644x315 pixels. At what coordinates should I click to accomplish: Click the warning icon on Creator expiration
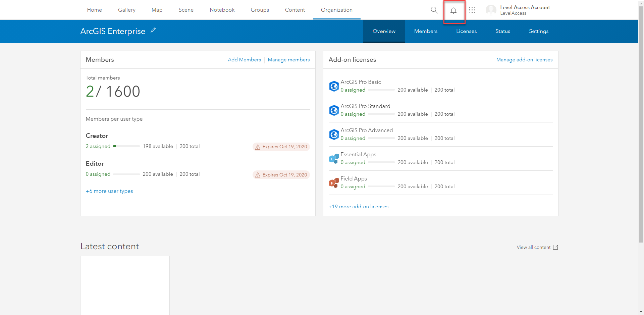tap(258, 147)
